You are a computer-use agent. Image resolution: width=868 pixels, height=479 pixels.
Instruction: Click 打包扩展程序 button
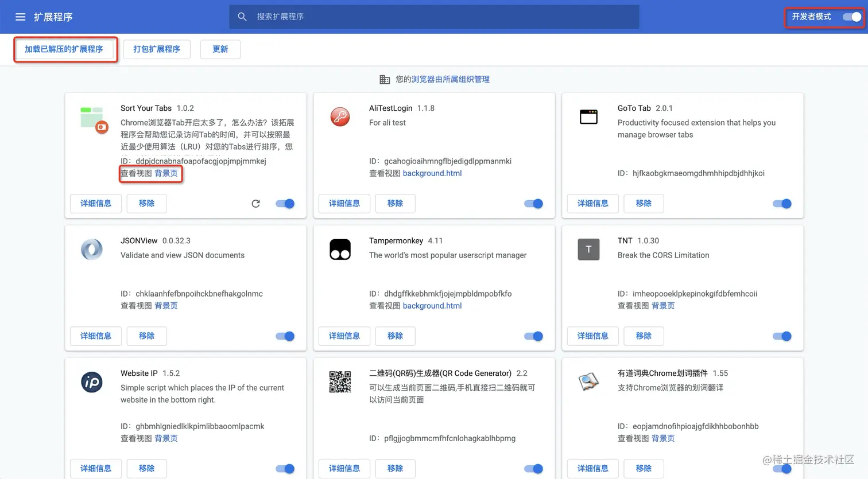pyautogui.click(x=157, y=49)
